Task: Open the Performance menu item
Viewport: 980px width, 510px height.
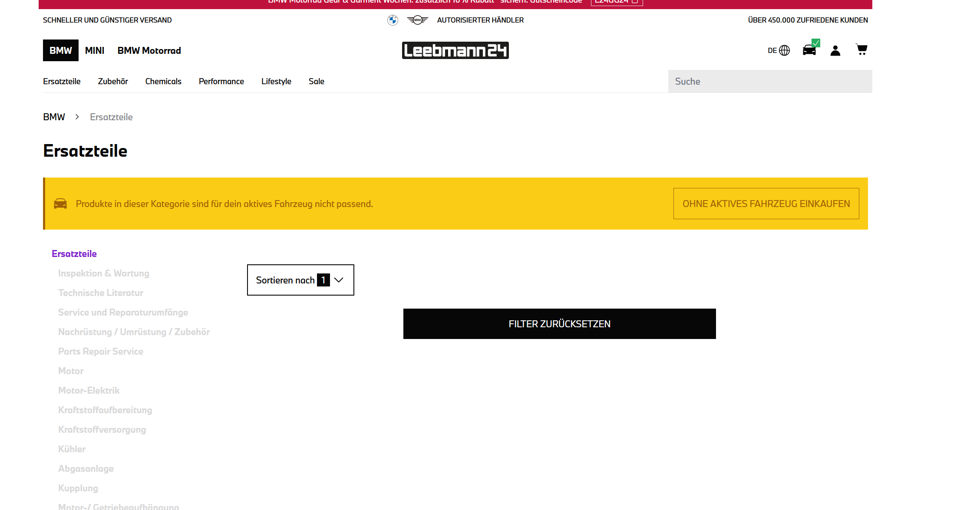Action: point(221,81)
